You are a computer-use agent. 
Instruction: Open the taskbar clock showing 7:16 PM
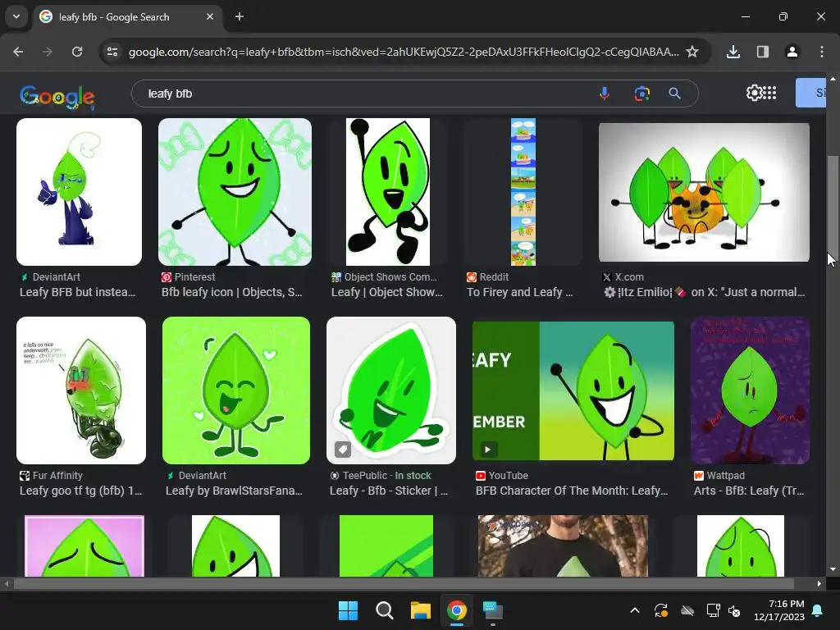pyautogui.click(x=779, y=610)
